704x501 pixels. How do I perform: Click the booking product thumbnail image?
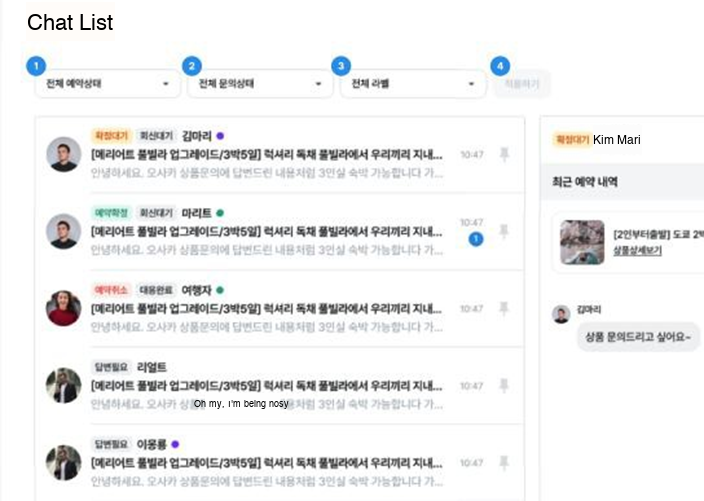(x=582, y=242)
